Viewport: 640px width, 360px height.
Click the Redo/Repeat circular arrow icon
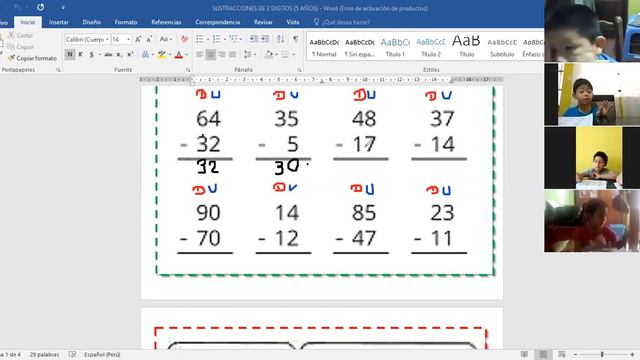[40, 7]
